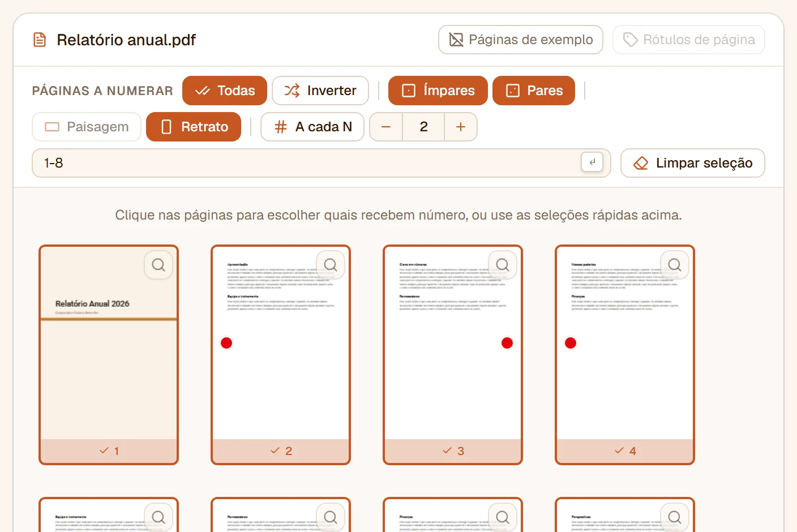Select the page 2 thumbnail
797x532 pixels.
[x=281, y=355]
